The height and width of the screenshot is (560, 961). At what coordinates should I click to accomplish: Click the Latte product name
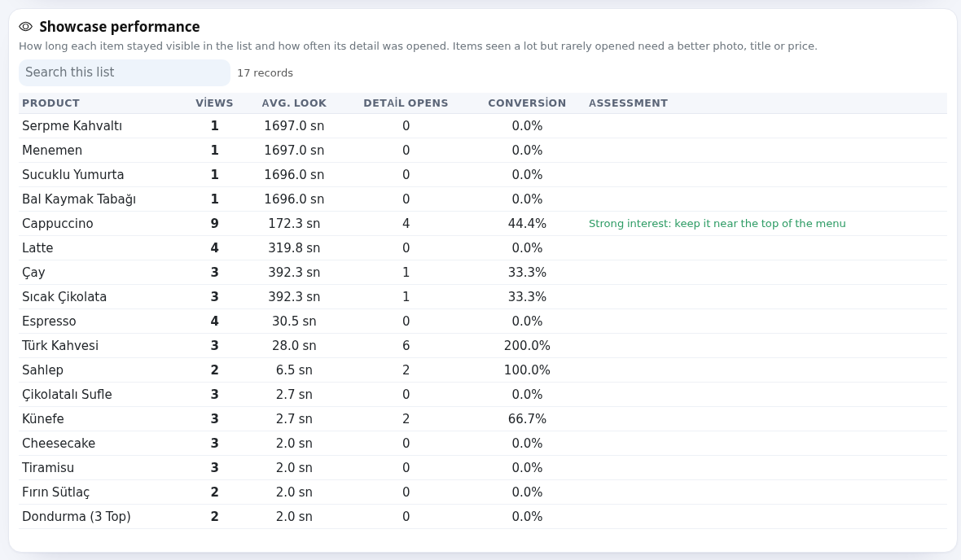[x=37, y=248]
